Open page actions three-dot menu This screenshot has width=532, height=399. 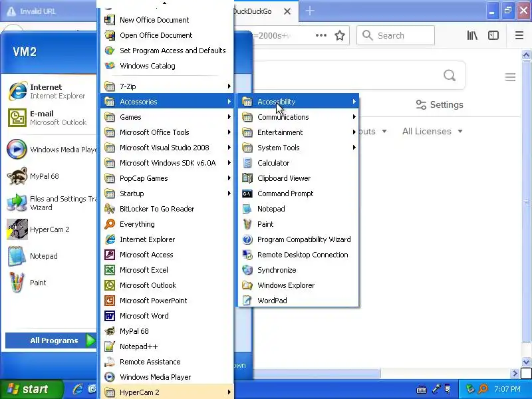click(x=321, y=35)
